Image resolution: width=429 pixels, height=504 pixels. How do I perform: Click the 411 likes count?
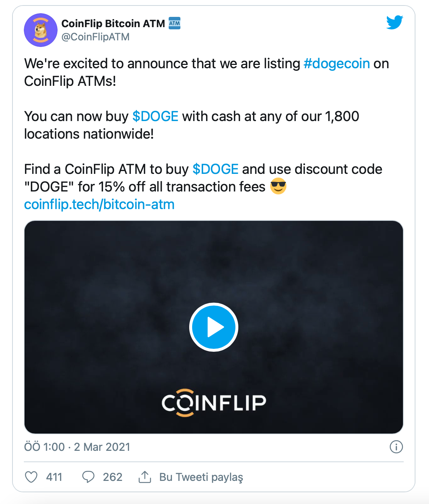[x=54, y=477]
